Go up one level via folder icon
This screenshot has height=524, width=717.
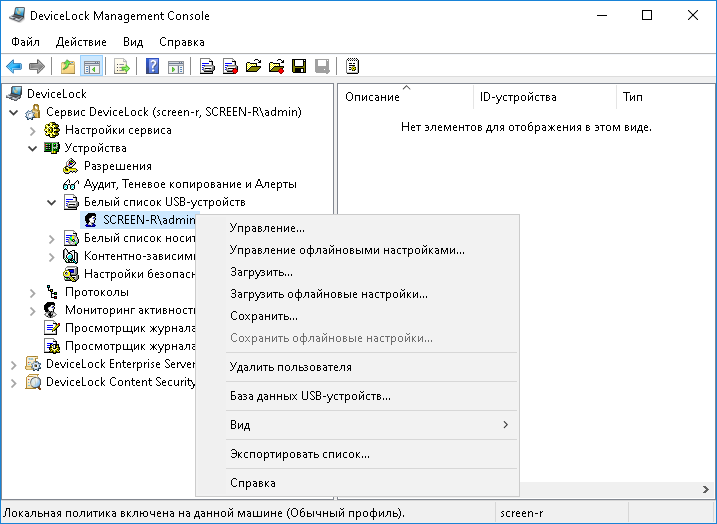[x=68, y=66]
